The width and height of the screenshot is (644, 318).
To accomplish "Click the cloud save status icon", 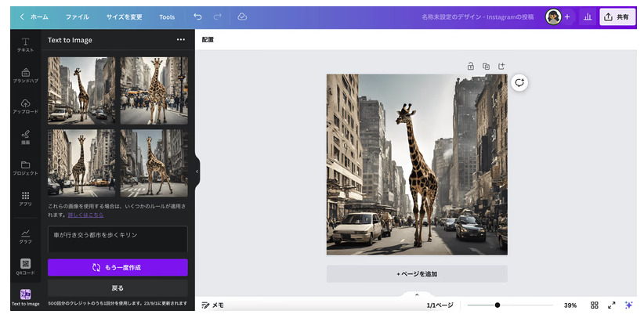I will [241, 16].
